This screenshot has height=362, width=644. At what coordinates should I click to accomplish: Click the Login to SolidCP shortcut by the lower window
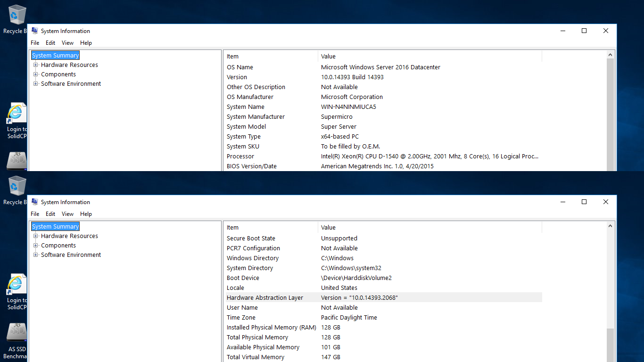pos(16,285)
